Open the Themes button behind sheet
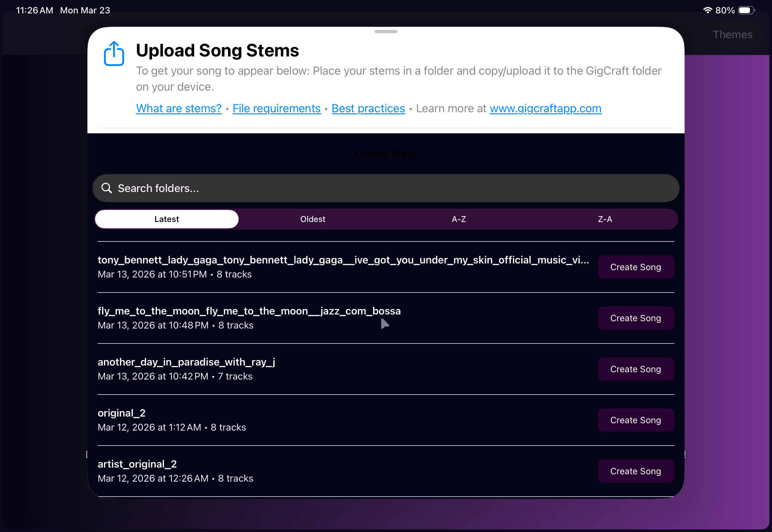 click(x=732, y=35)
